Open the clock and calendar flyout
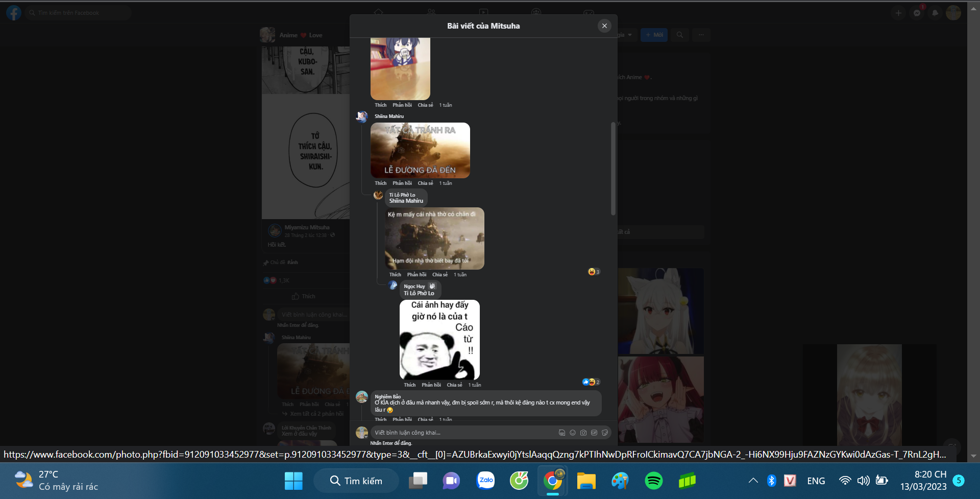Screen dimensions: 980x499 pyautogui.click(x=923, y=481)
